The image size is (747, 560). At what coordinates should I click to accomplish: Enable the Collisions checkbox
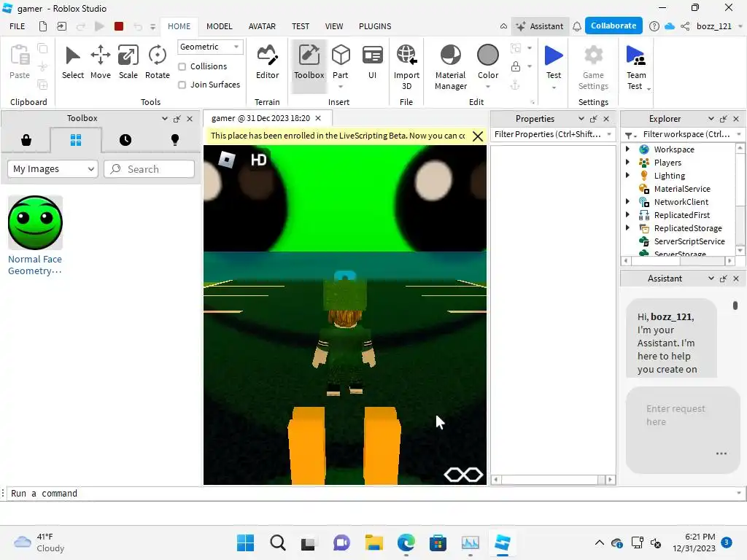point(182,66)
